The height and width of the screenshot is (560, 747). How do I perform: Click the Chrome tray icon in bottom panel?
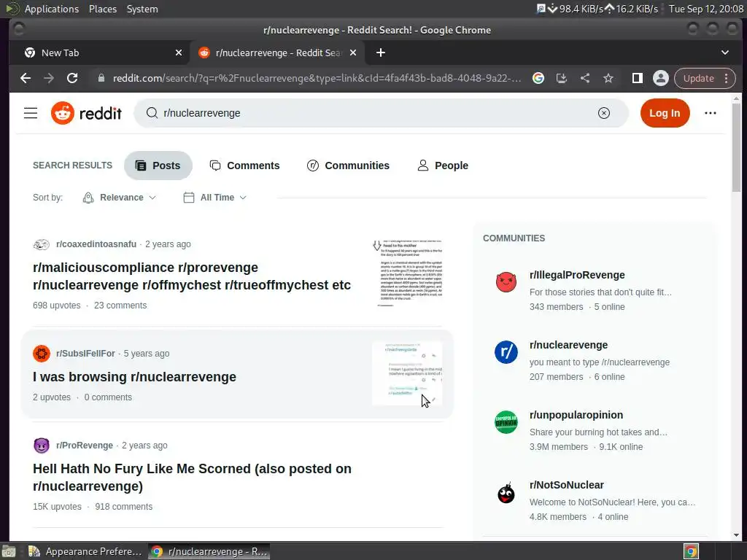[691, 551]
